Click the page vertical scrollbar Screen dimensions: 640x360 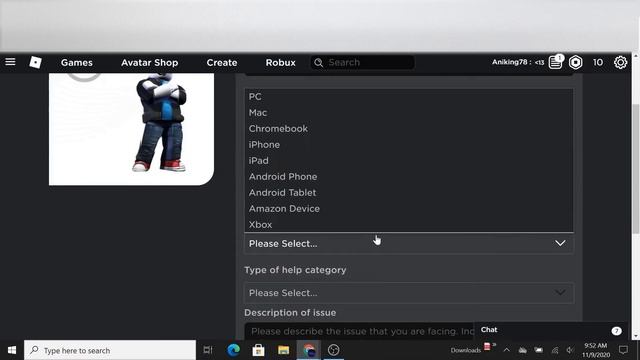pos(636,169)
